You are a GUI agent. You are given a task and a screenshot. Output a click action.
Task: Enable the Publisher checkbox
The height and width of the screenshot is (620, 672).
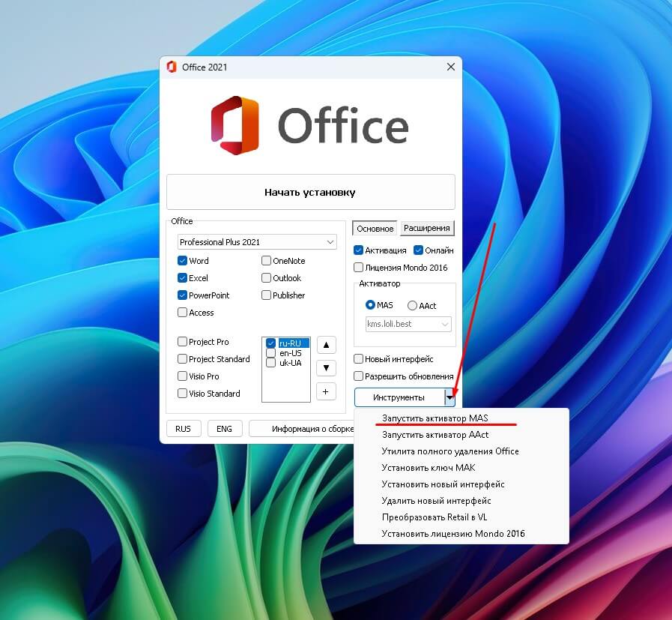click(266, 295)
